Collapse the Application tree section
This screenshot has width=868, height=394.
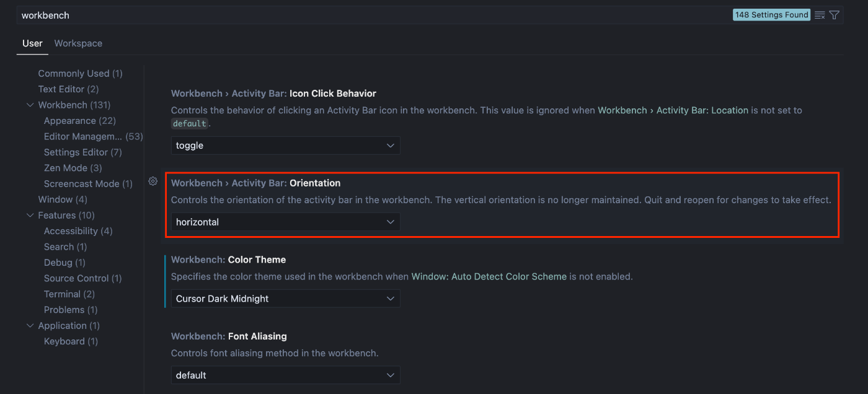click(30, 326)
